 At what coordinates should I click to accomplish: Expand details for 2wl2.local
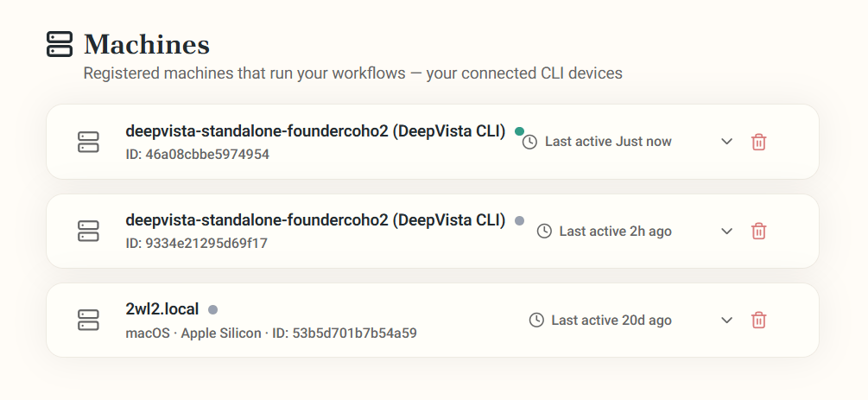727,321
